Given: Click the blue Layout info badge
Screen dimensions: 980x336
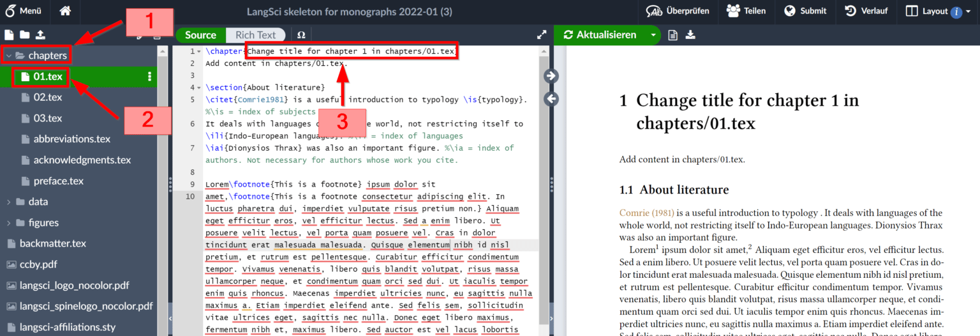Looking at the screenshot, I should (956, 11).
